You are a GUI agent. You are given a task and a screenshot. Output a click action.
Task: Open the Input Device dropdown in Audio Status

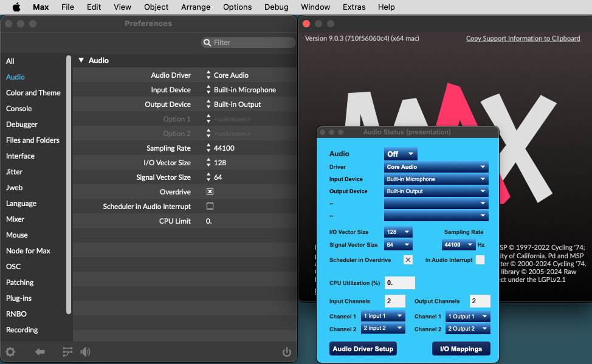pyautogui.click(x=436, y=179)
